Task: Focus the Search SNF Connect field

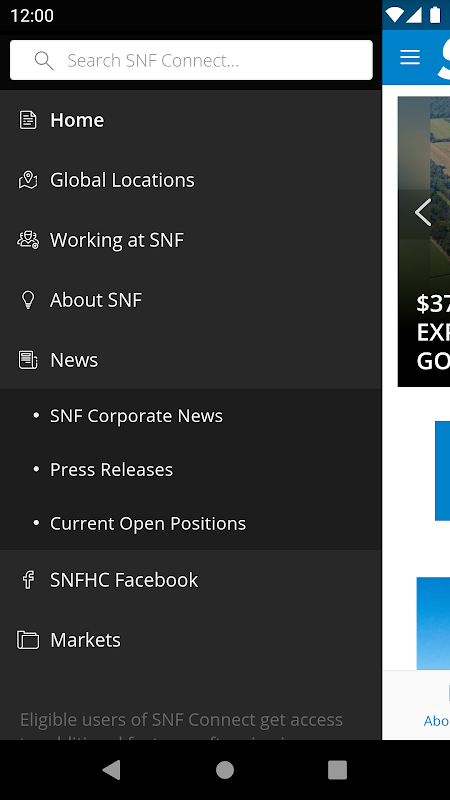Action: click(x=191, y=60)
